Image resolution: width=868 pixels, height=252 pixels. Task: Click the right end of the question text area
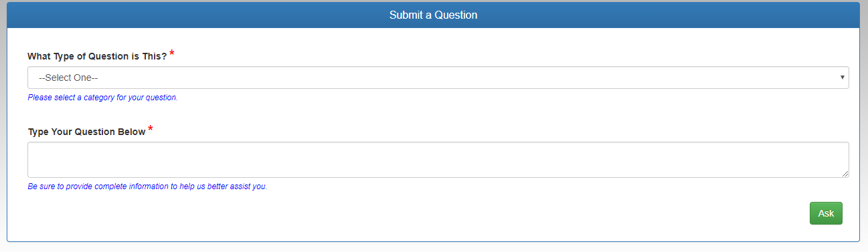pos(830,160)
